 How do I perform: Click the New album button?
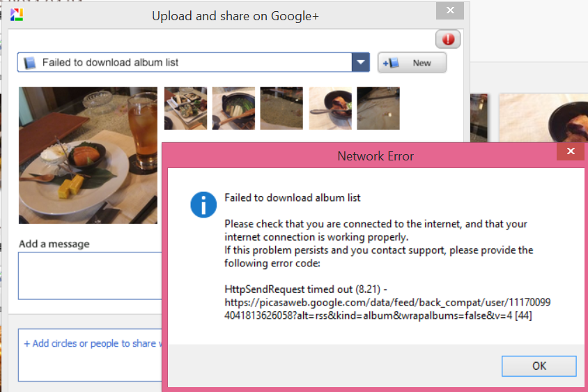(412, 63)
